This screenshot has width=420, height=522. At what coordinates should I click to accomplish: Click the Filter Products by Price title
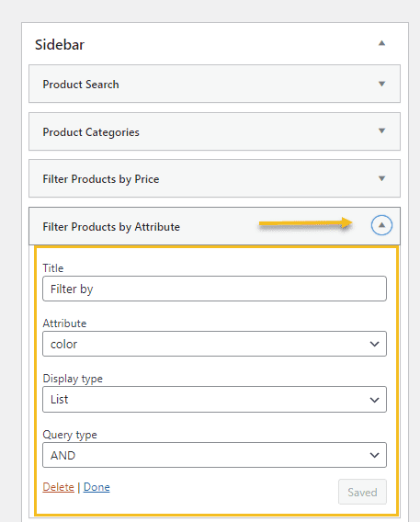(x=101, y=179)
